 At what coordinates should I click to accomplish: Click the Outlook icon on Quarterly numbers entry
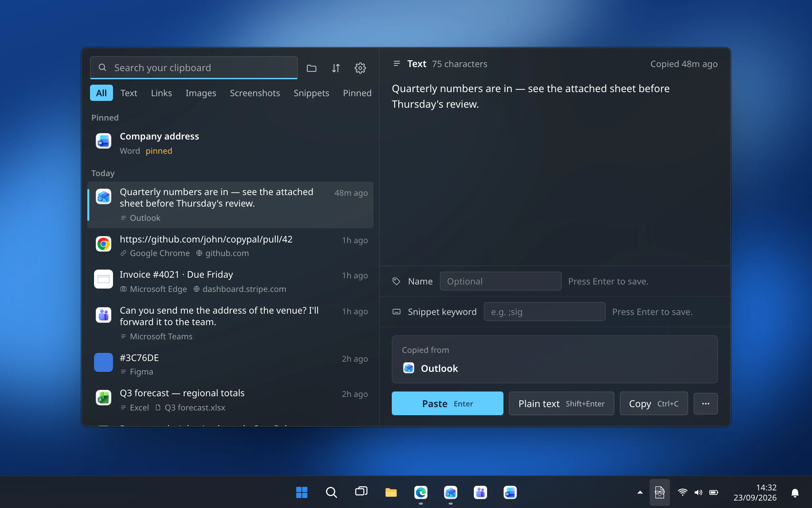(103, 196)
